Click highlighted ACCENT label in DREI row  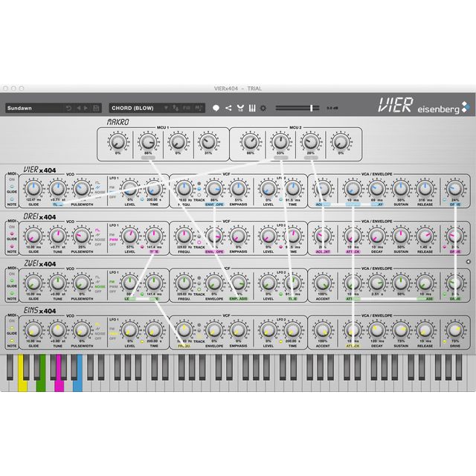pos(323,251)
